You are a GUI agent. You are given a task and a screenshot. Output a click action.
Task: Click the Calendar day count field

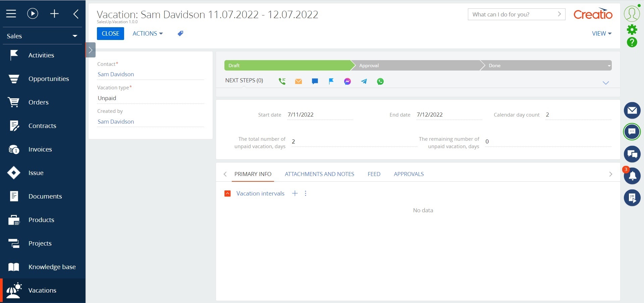tap(578, 115)
